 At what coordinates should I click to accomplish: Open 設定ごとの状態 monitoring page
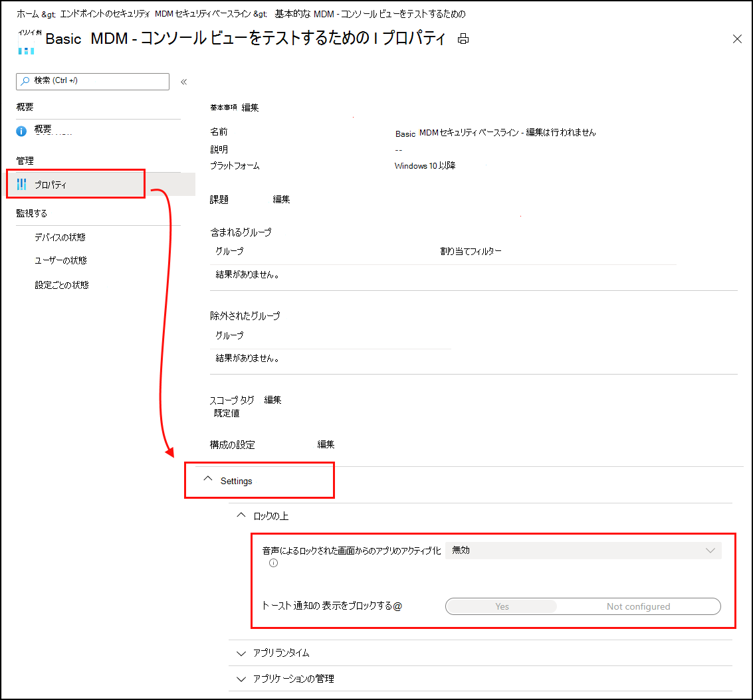coord(61,285)
